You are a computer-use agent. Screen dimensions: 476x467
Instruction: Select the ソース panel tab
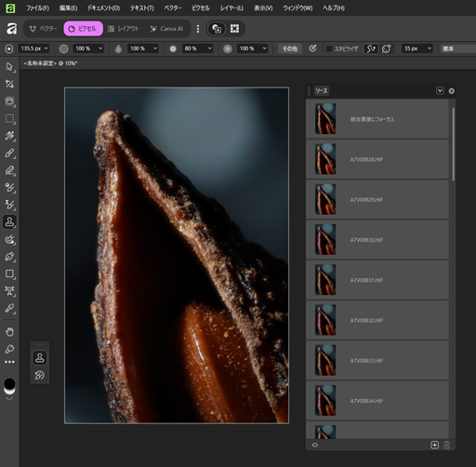click(x=322, y=91)
